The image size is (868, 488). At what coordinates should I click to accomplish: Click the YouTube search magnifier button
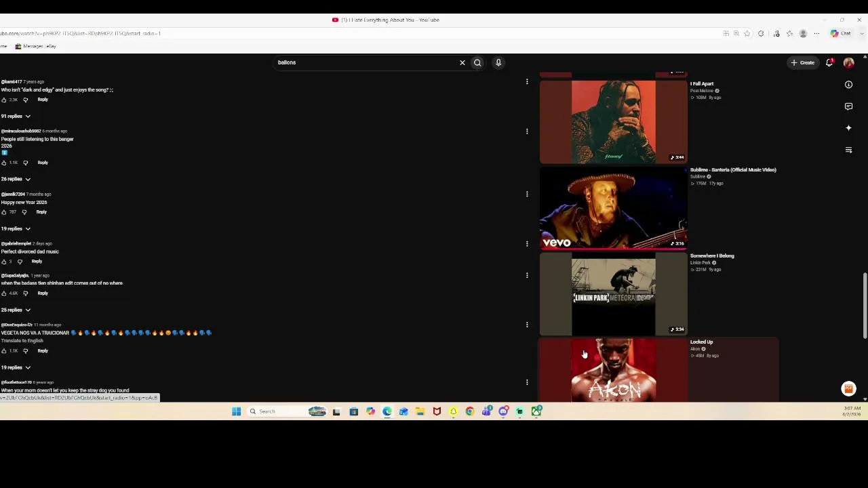coord(477,62)
